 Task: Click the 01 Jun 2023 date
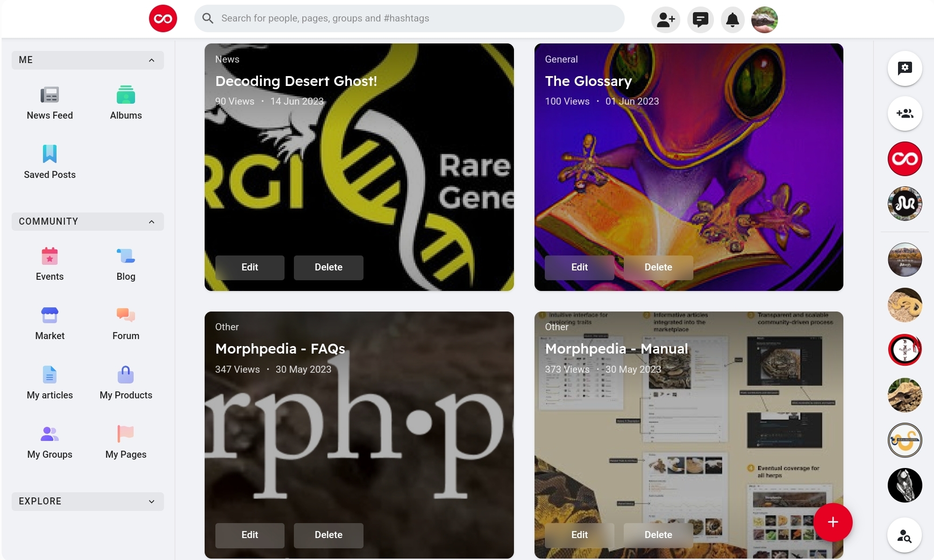coord(632,101)
